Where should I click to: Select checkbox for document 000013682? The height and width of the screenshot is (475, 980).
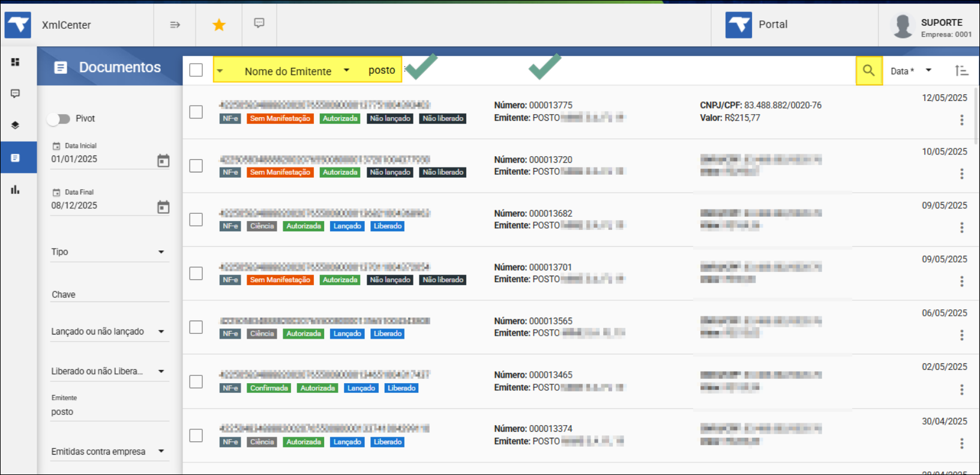[196, 220]
